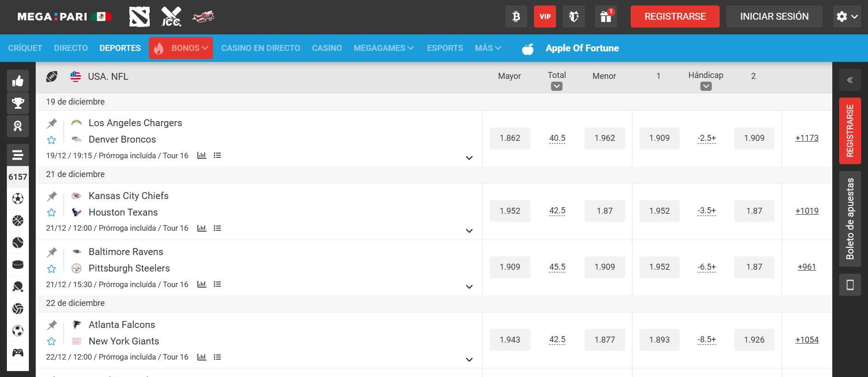Expand the Chargers vs Broncos row
Image resolution: width=868 pixels, height=377 pixels.
click(x=469, y=158)
